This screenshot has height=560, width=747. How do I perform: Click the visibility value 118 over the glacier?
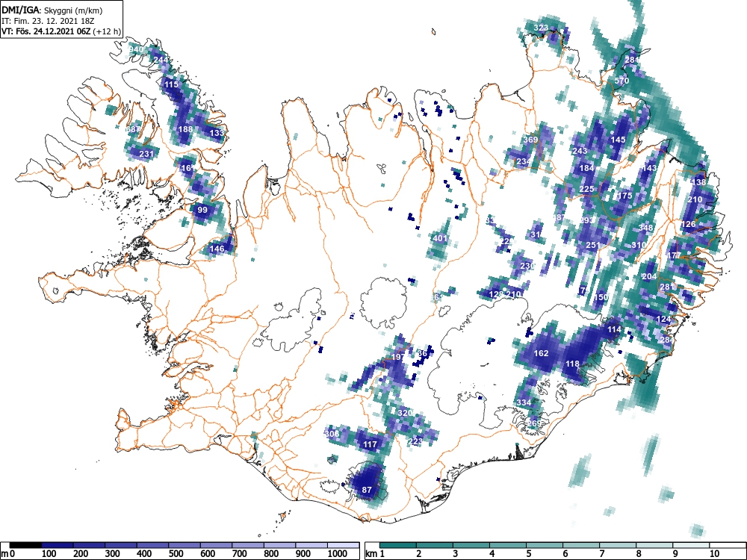point(573,364)
